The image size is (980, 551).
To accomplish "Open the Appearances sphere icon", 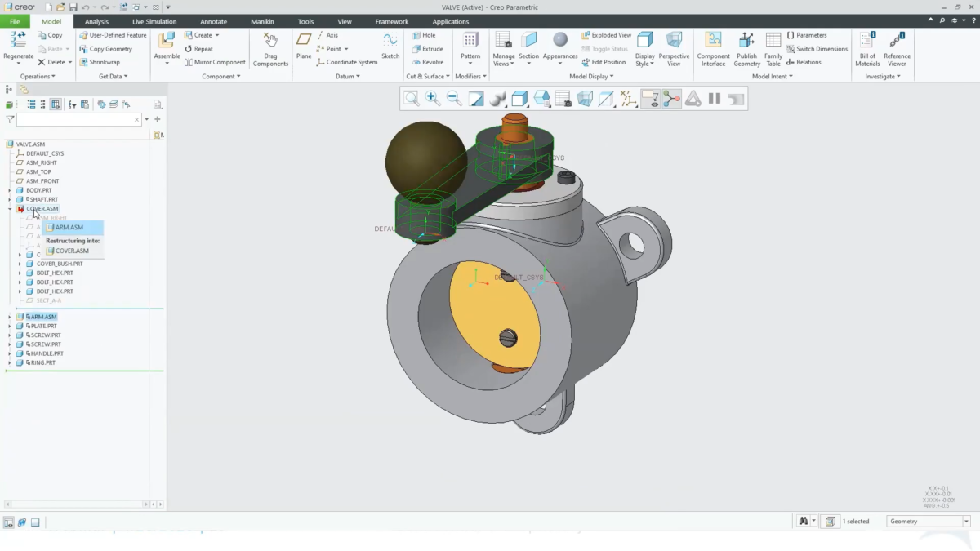I will (559, 40).
